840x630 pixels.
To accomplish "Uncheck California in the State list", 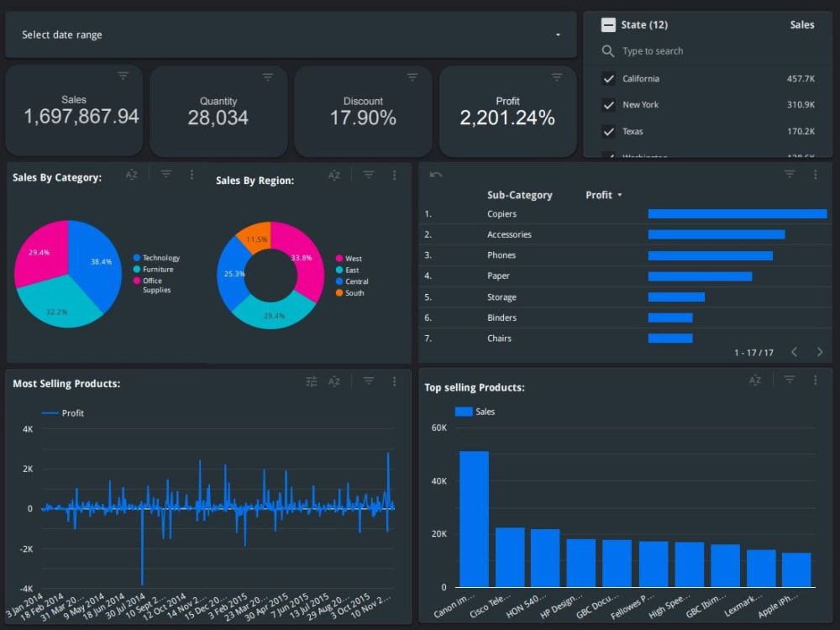I will pyautogui.click(x=609, y=78).
